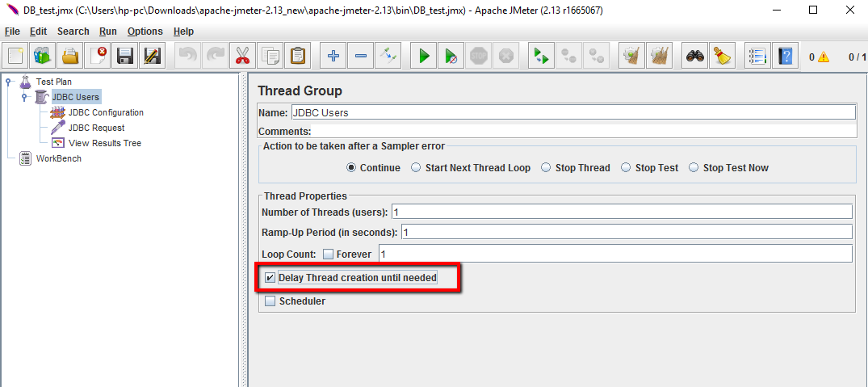Select the Stop Test Now option
This screenshot has width=868, height=387.
click(694, 168)
